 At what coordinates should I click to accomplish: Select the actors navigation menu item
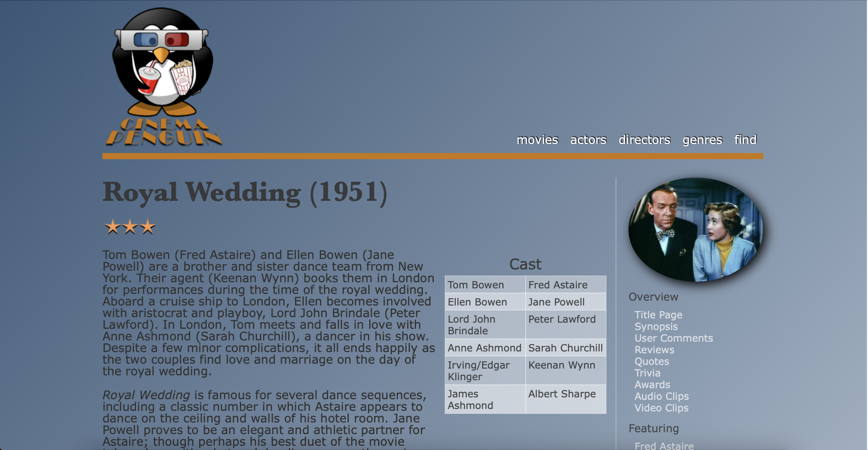click(x=588, y=139)
